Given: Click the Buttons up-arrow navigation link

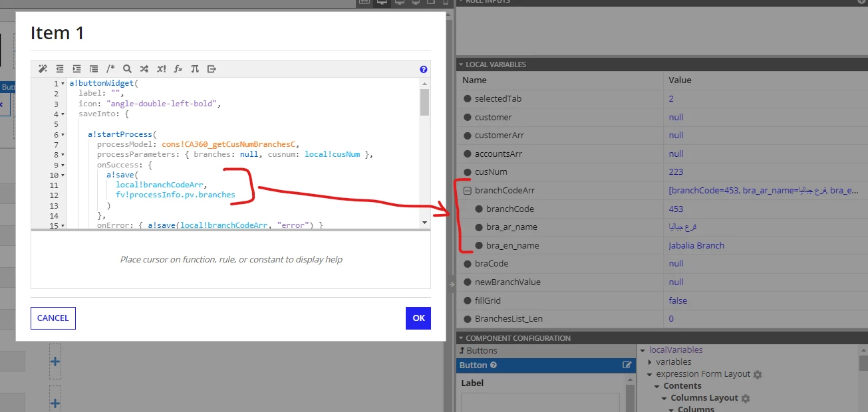Looking at the screenshot, I should point(478,350).
